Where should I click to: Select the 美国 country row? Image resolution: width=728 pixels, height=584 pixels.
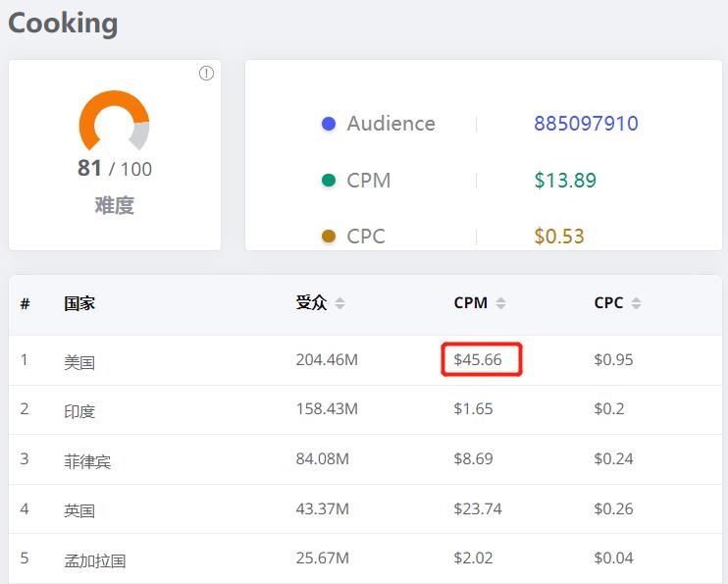click(79, 361)
